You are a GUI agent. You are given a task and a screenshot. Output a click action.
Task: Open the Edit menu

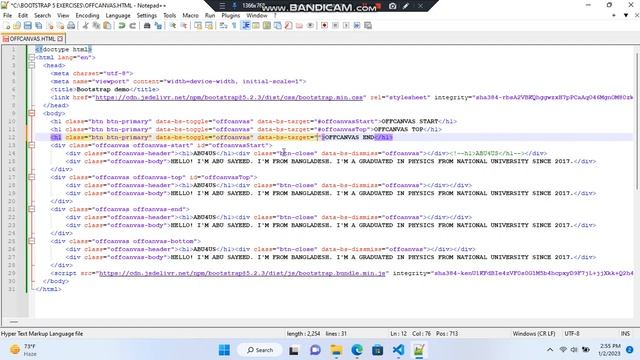pyautogui.click(x=23, y=16)
